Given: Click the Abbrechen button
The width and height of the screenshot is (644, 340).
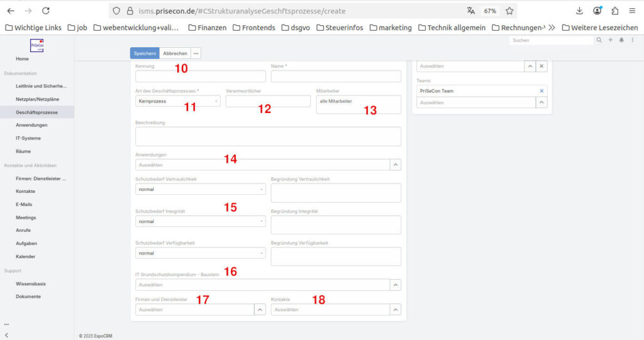Looking at the screenshot, I should pyautogui.click(x=175, y=53).
